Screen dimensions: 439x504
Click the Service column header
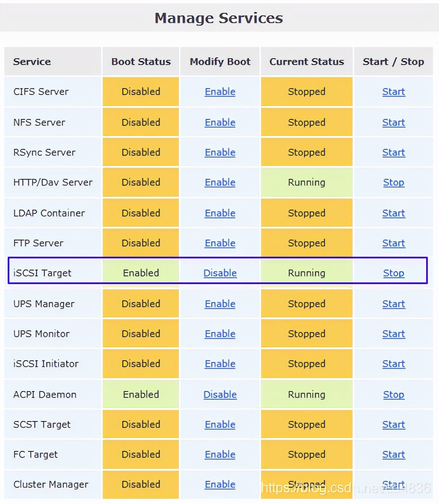(32, 61)
